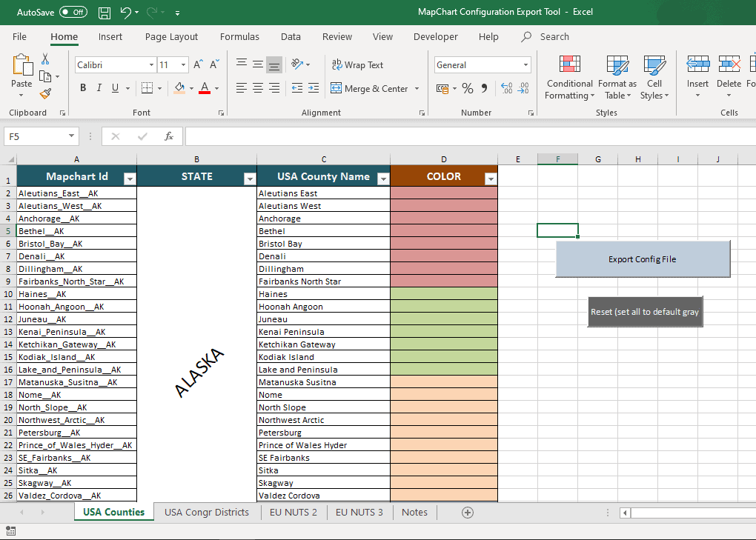
Task: Click the Insert Function fx icon
Action: coord(169,136)
